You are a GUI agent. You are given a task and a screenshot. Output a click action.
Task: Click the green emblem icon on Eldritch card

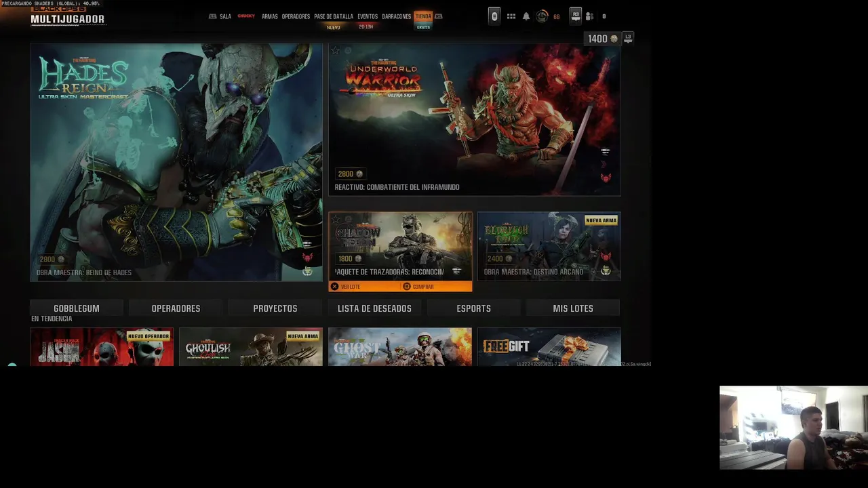pyautogui.click(x=606, y=271)
